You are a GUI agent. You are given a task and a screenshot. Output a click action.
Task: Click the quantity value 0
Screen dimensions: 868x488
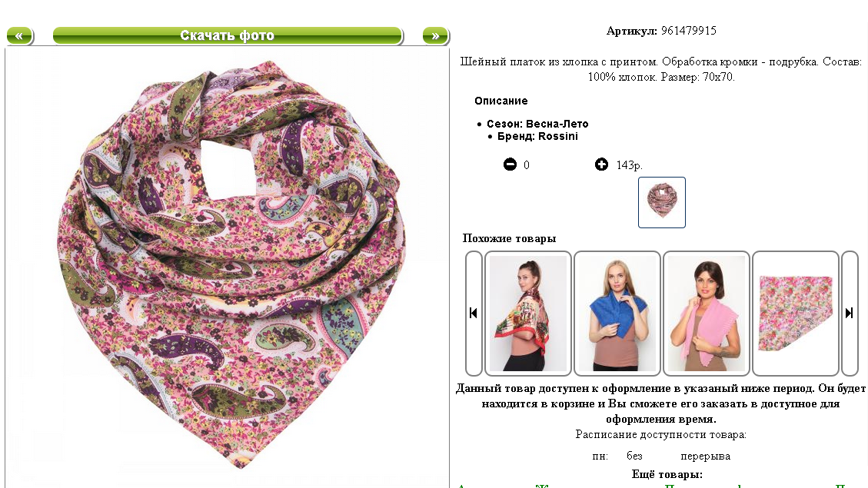[x=527, y=165]
